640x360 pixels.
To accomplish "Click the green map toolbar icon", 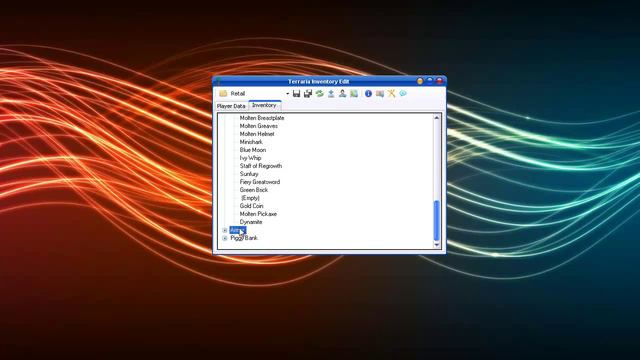I will coord(354,93).
